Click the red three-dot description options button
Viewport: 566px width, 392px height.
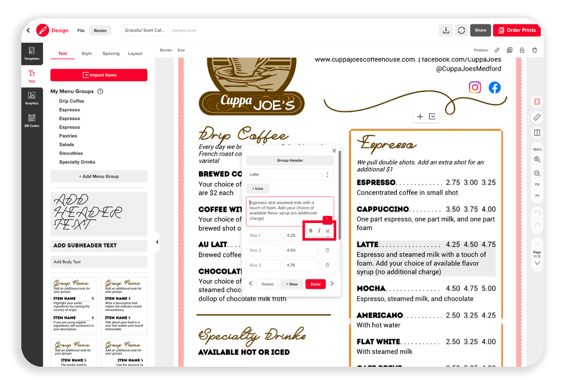pos(327,220)
